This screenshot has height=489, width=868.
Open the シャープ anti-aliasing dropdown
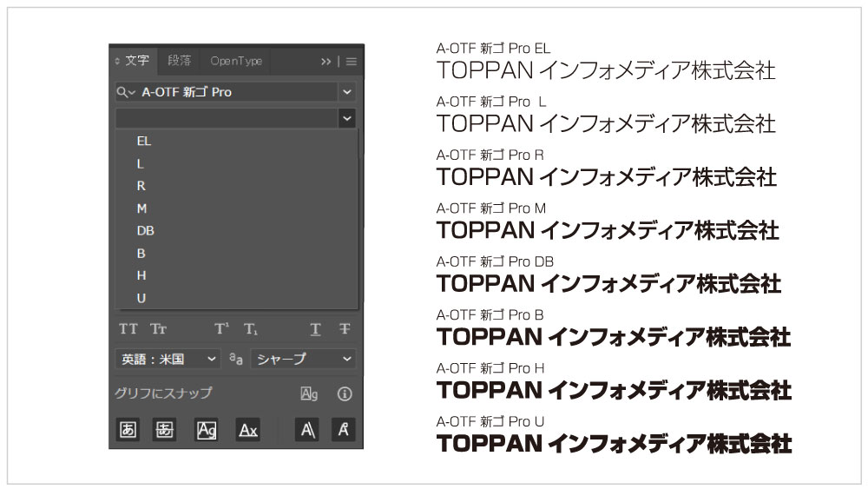303,360
